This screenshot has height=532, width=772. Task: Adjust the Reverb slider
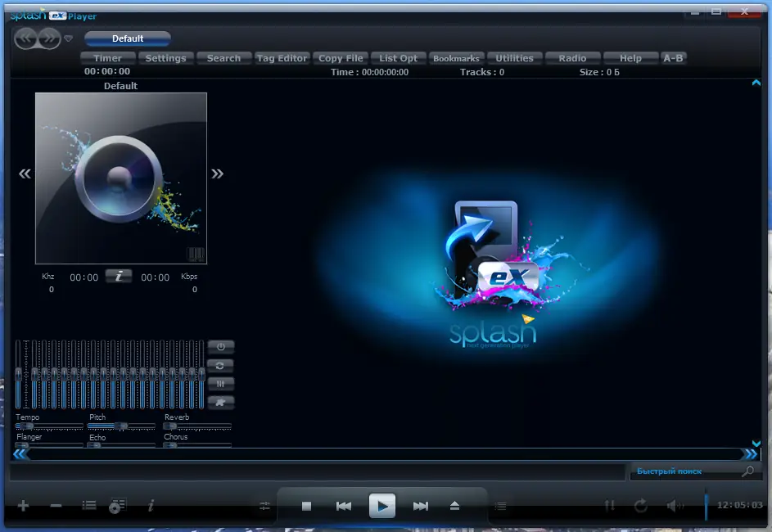pos(197,426)
